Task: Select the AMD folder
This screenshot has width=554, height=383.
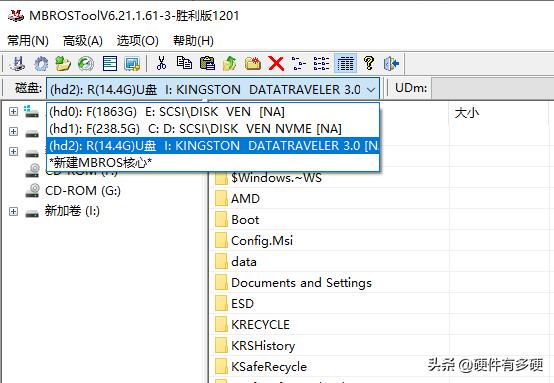Action: click(245, 199)
